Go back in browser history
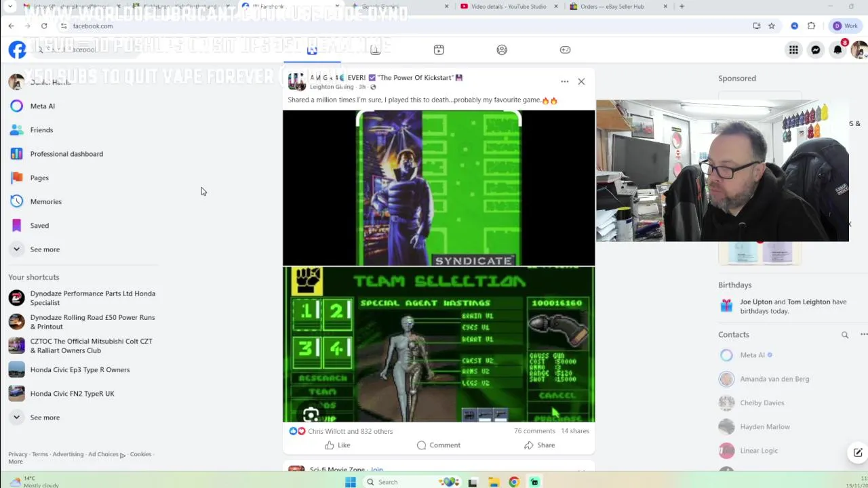 11,26
